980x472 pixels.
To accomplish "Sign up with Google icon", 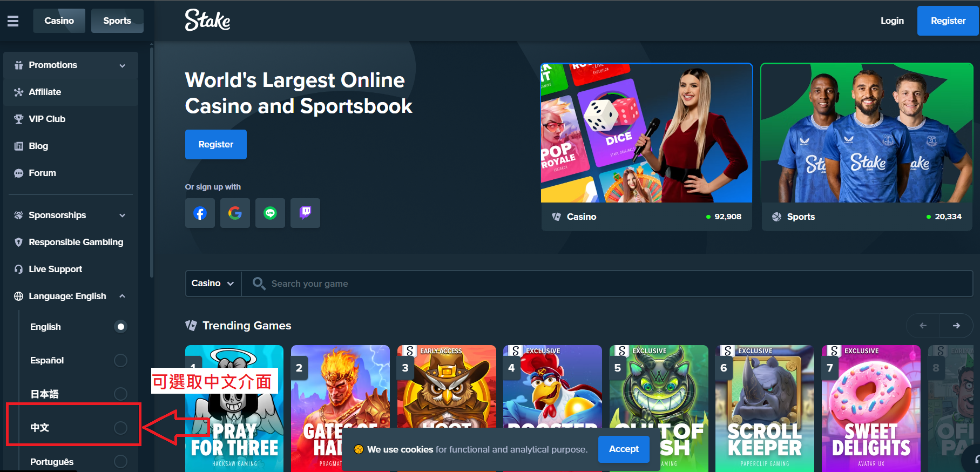I will click(235, 213).
